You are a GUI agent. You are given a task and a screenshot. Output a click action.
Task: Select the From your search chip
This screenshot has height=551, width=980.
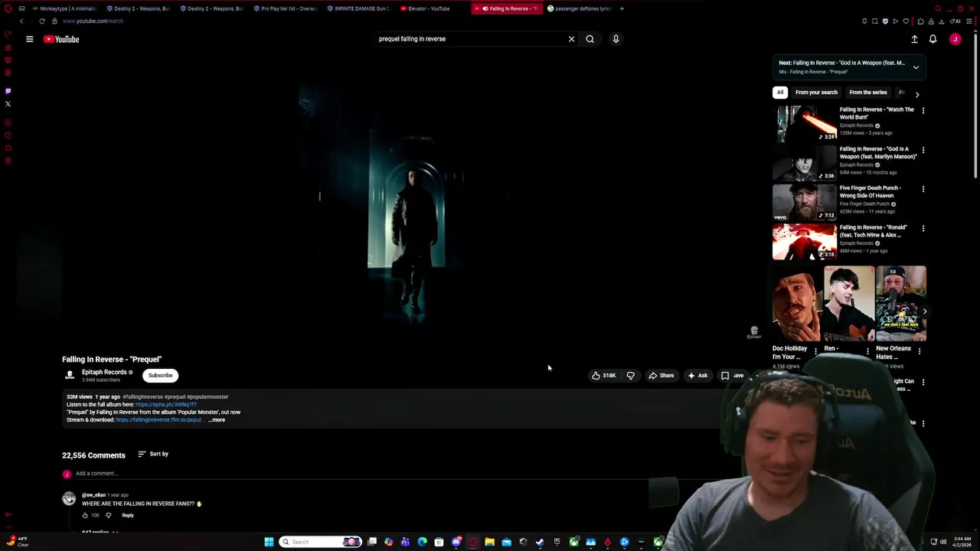[816, 93]
